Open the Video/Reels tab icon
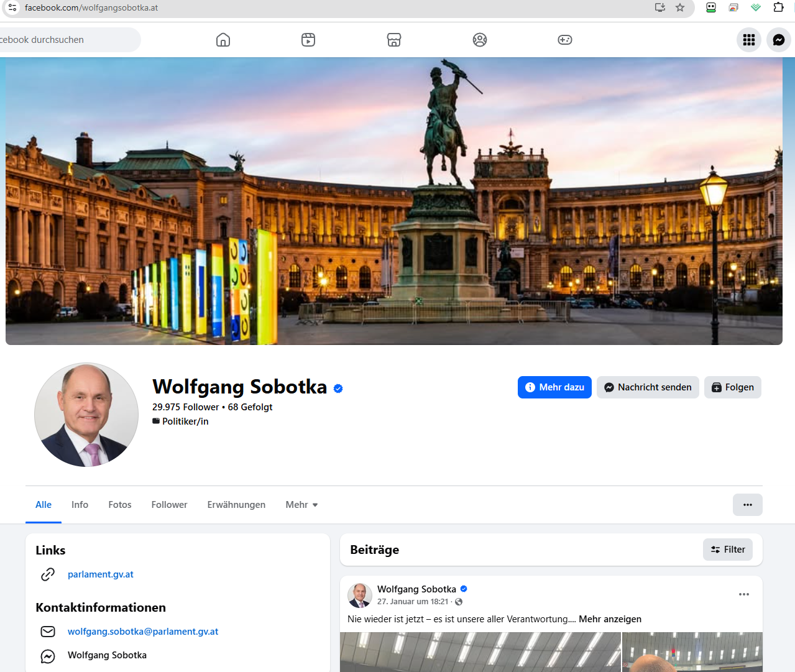 pyautogui.click(x=308, y=40)
